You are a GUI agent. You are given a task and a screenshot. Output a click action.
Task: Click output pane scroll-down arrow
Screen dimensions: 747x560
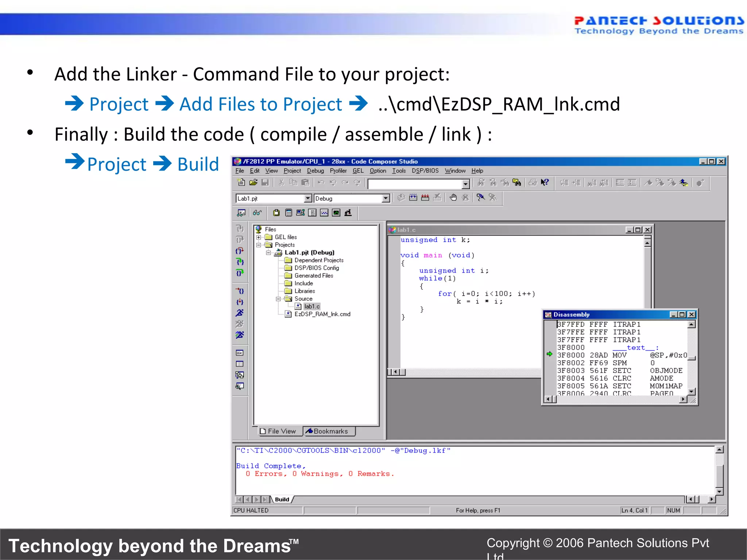(x=719, y=491)
